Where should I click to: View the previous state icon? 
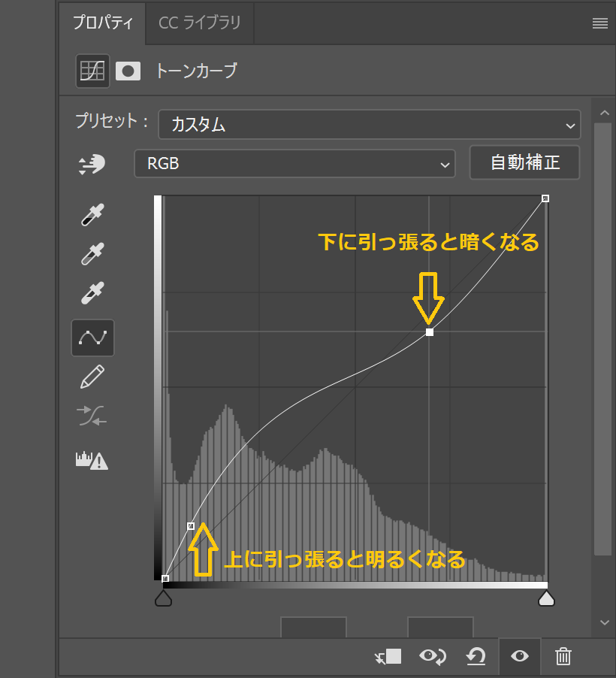[x=432, y=656]
